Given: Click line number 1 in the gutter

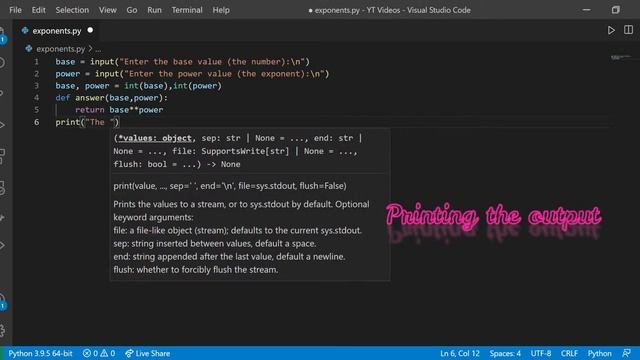Looking at the screenshot, I should click(36, 62).
